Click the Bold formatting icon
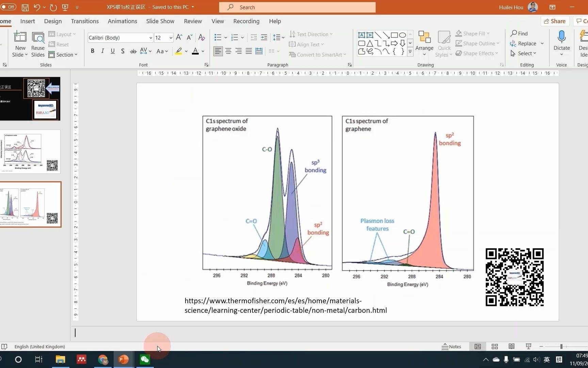Screen dimensions: 588x368 pos(93,51)
